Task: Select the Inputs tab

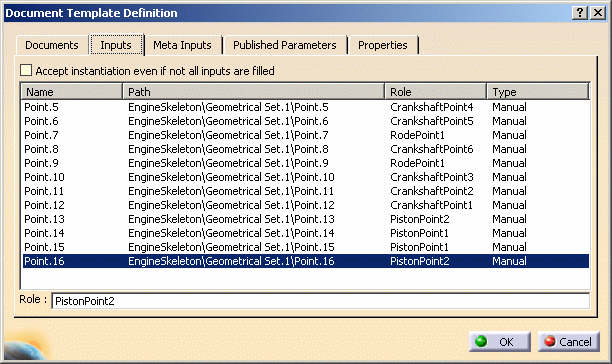Action: pyautogui.click(x=116, y=45)
